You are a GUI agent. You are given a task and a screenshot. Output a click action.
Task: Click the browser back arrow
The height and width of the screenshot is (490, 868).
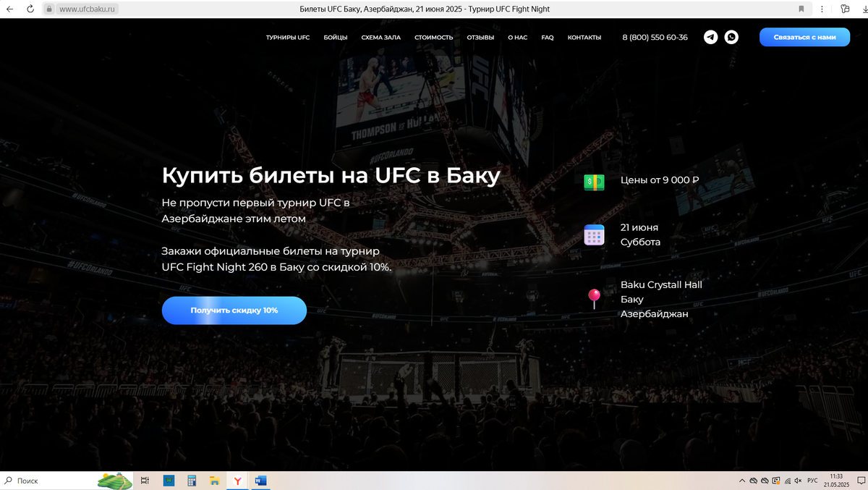coord(10,9)
